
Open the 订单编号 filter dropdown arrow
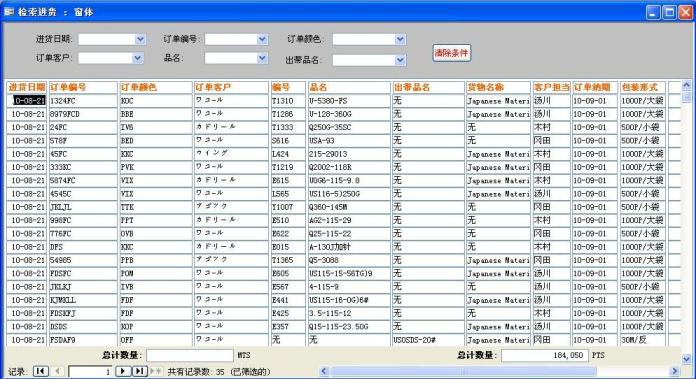[x=262, y=39]
